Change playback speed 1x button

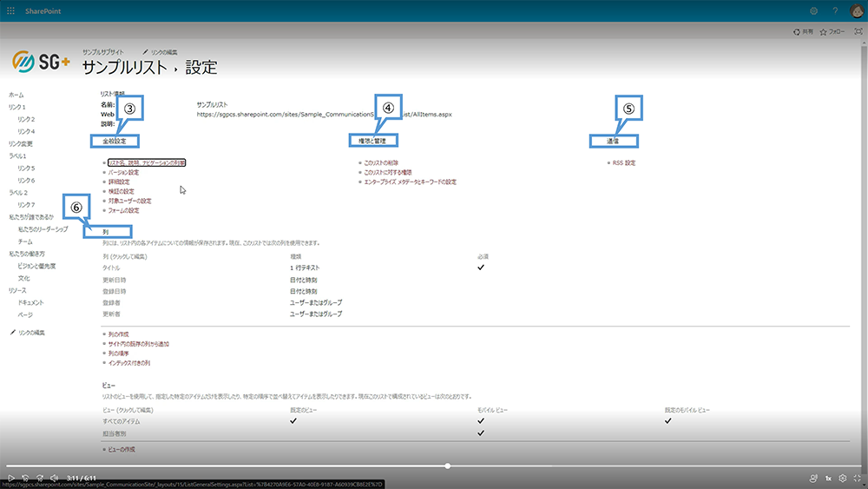coord(828,479)
